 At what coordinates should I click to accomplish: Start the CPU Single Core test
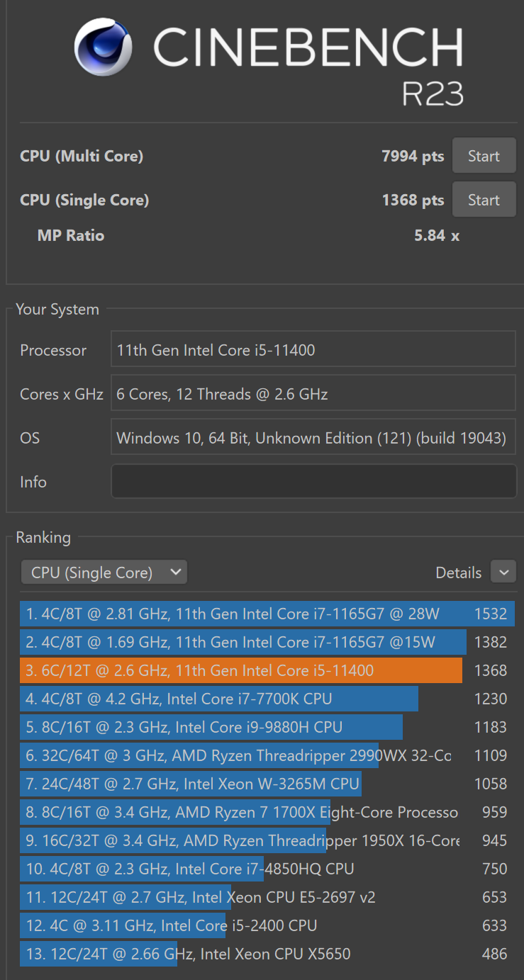pos(484,200)
